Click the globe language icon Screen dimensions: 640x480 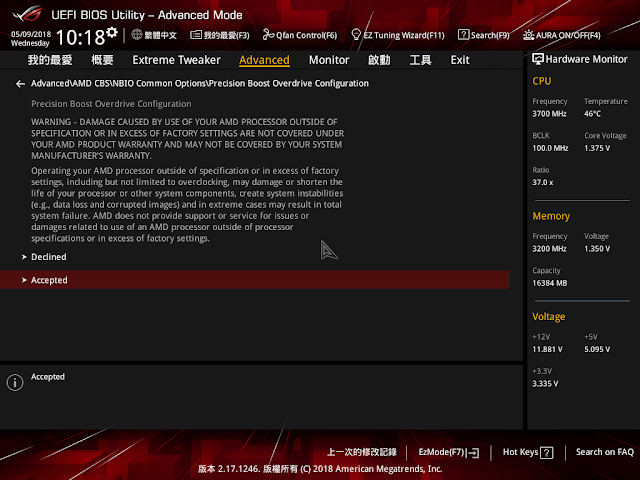(x=137, y=35)
